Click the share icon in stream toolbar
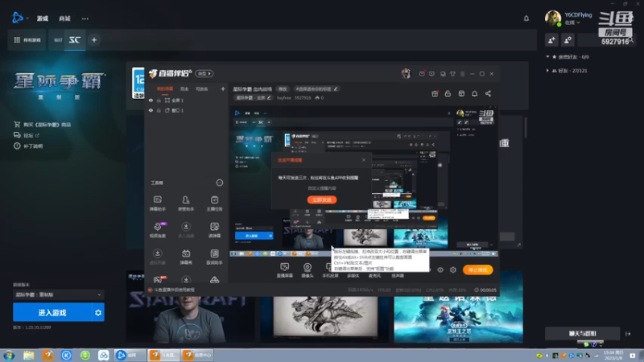The image size is (644, 362). coord(488,93)
